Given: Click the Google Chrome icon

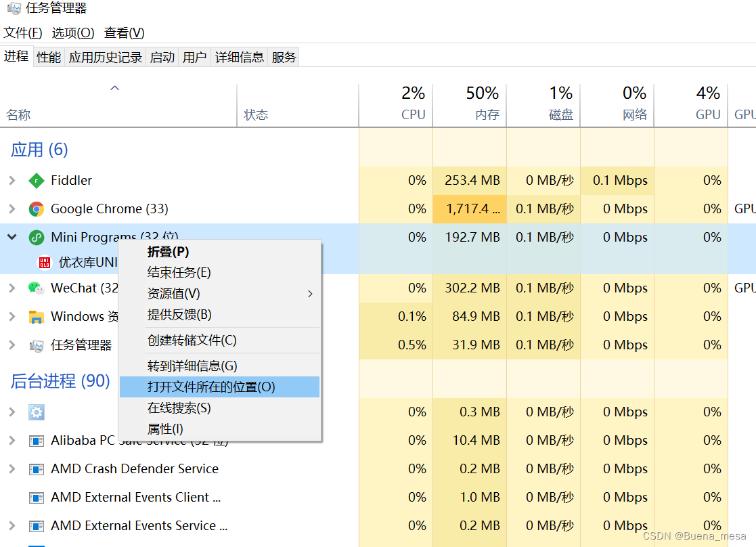Looking at the screenshot, I should [x=36, y=209].
